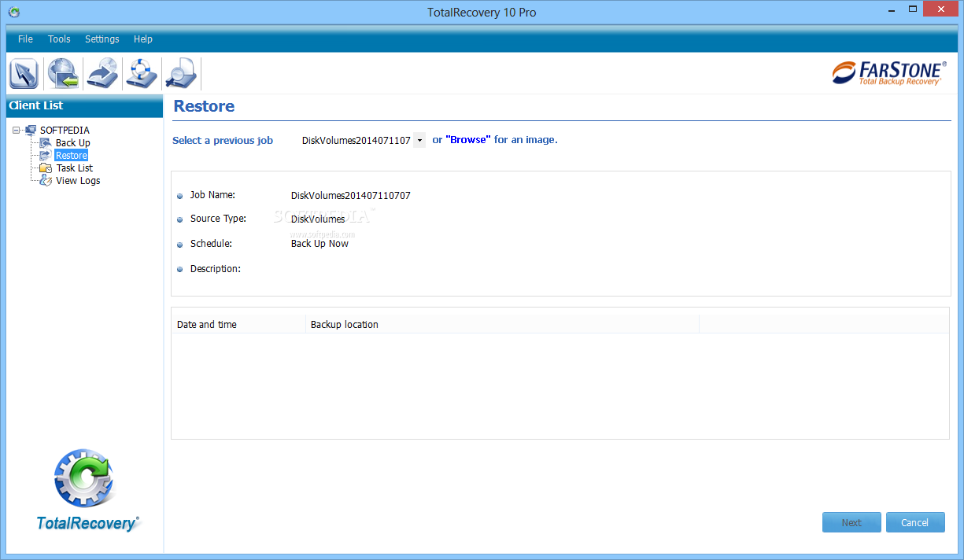Open the previous job dropdown arrow
Screen dimensions: 964x560
coord(419,140)
